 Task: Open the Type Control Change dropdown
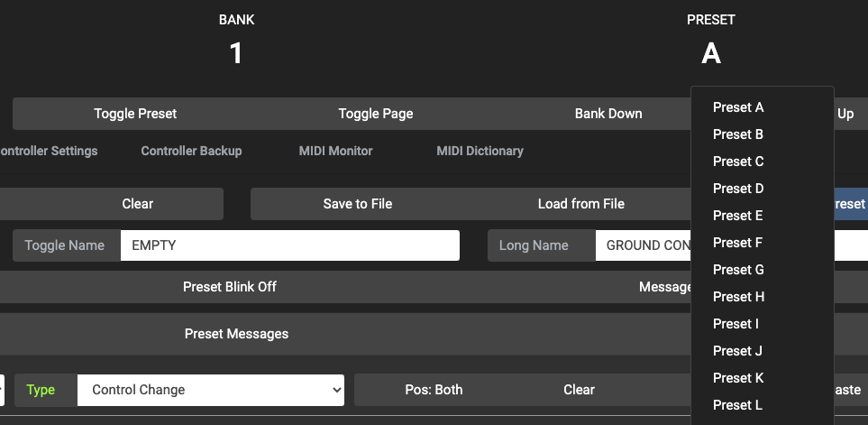click(x=211, y=390)
